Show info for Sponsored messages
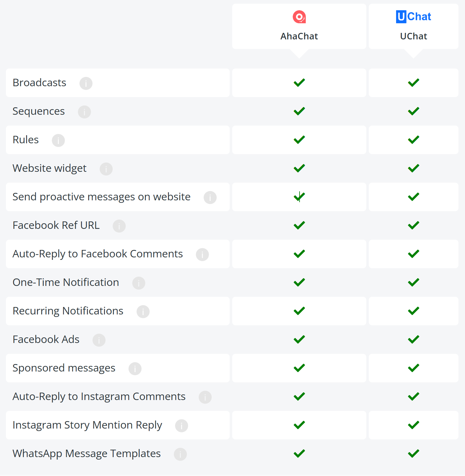This screenshot has height=476, width=465. tap(135, 369)
